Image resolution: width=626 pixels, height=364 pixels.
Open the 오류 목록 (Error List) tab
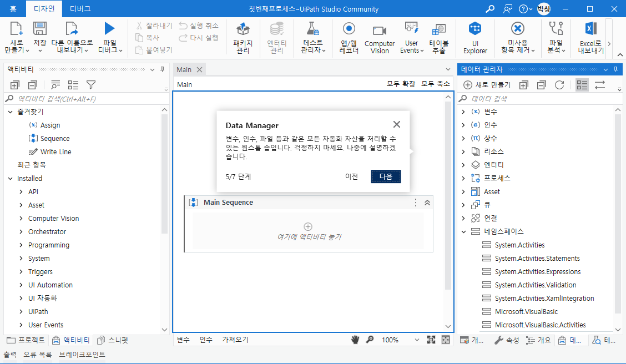pyautogui.click(x=38, y=355)
